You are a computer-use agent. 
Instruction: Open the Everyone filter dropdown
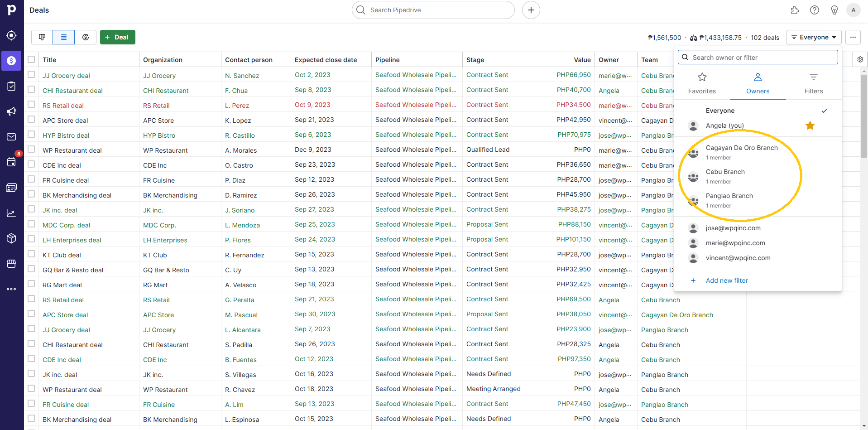point(814,37)
